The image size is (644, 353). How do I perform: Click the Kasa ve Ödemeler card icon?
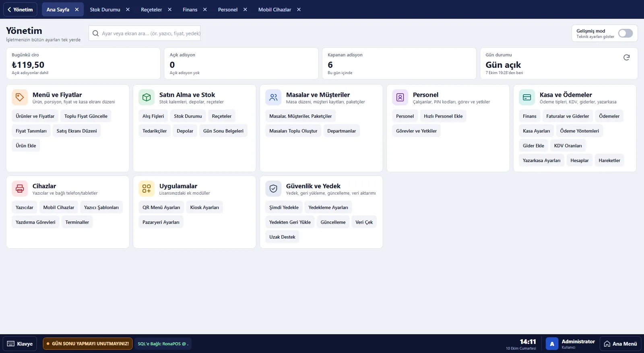click(x=527, y=97)
